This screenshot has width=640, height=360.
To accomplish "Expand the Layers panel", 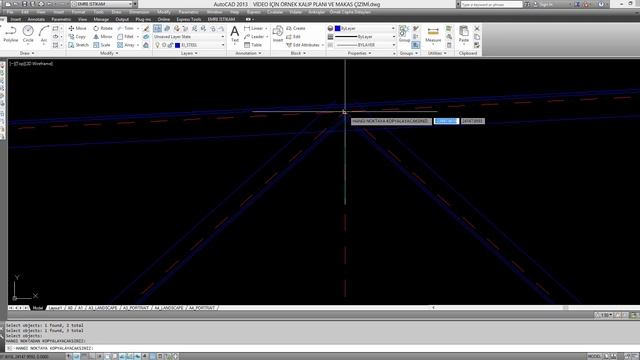I will [189, 53].
